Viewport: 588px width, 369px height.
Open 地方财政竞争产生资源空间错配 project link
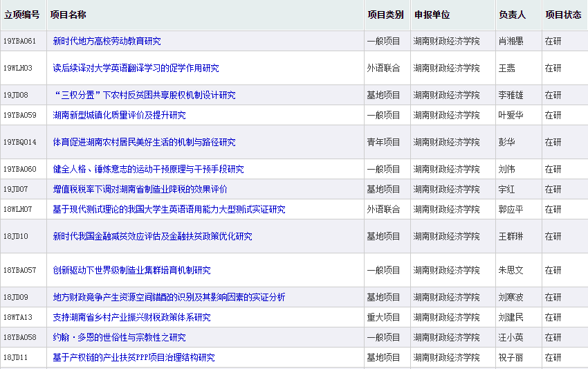pyautogui.click(x=169, y=297)
